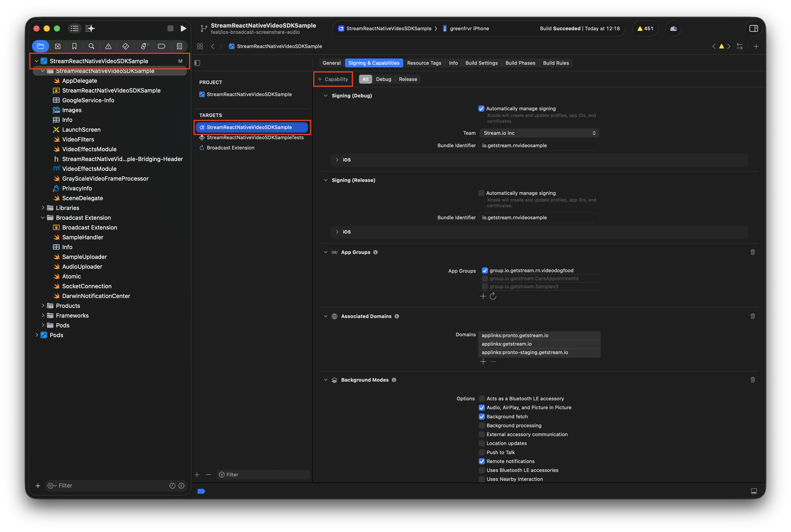Toggle the debug area at bottom right
This screenshot has height=532, width=791.
pos(754,491)
